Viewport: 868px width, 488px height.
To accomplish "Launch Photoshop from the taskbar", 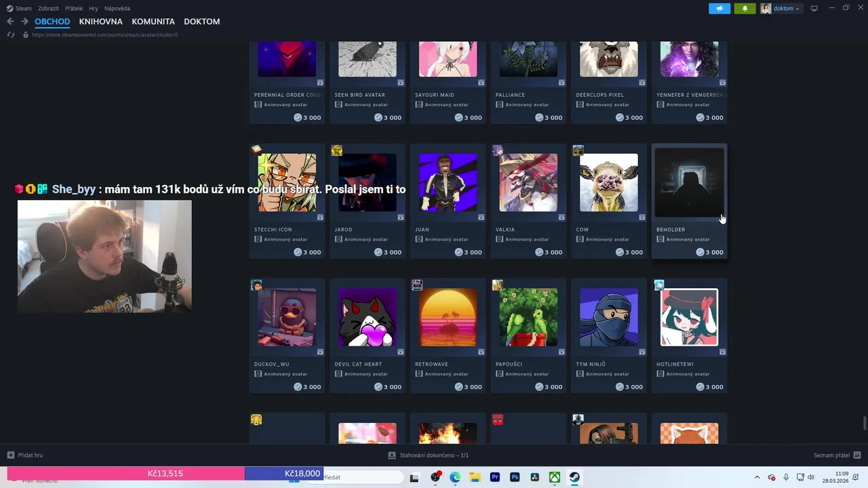I will [515, 477].
